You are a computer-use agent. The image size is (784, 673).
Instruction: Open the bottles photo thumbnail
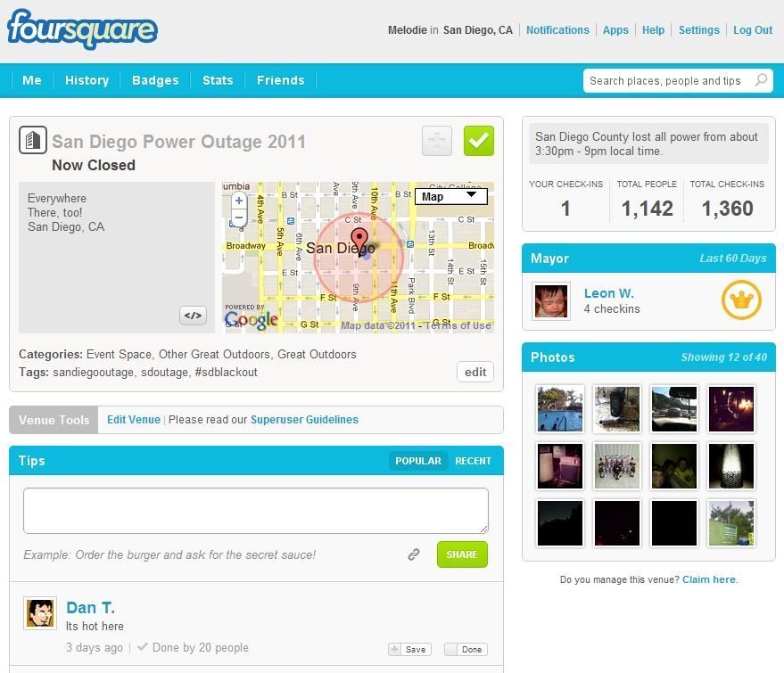coord(617,466)
